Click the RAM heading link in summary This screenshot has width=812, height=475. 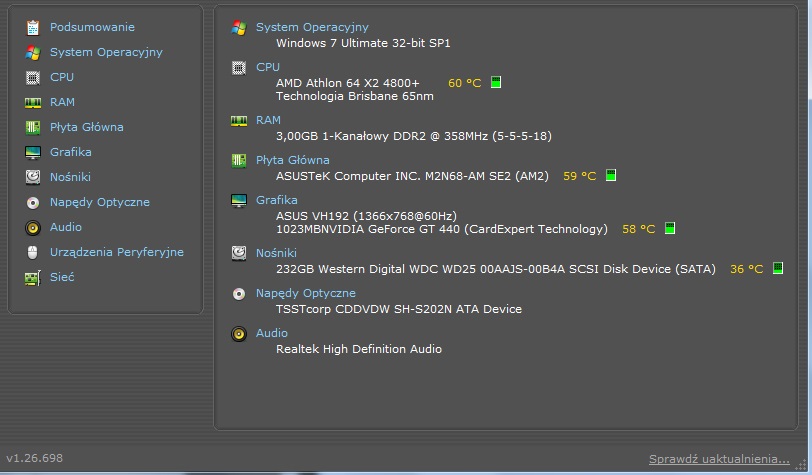[x=268, y=120]
